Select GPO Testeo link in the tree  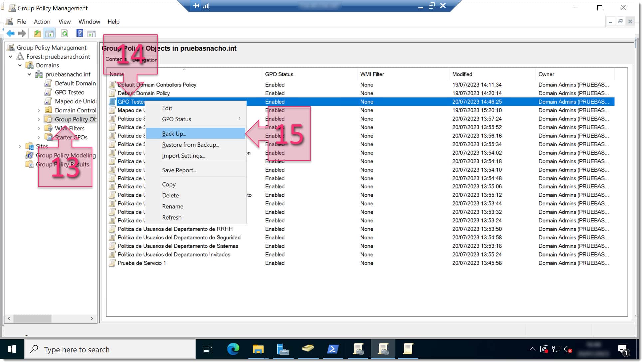pos(69,92)
